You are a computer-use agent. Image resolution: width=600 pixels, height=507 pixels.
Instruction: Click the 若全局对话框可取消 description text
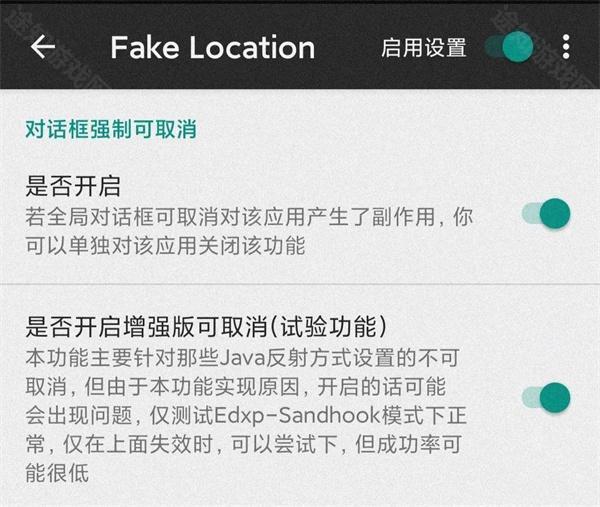[249, 231]
